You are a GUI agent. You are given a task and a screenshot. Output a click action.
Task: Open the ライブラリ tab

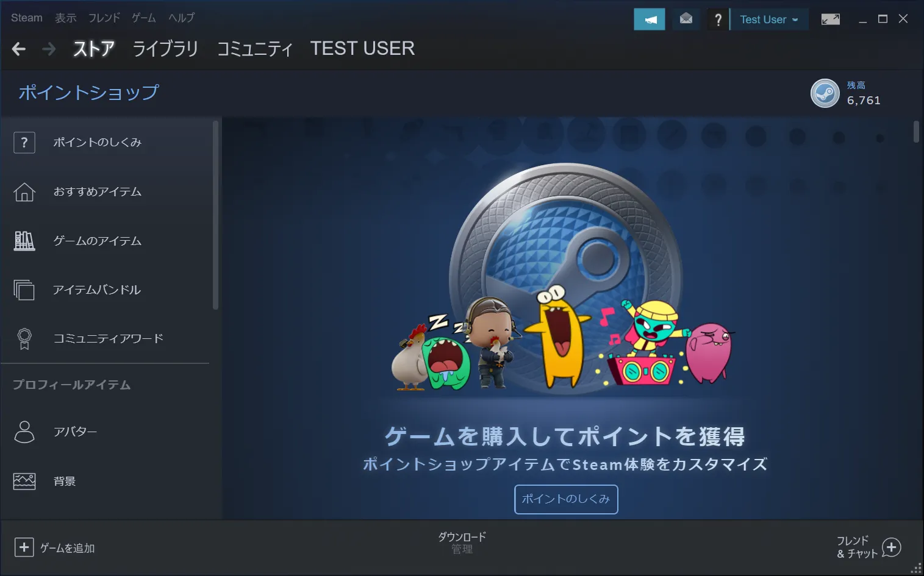165,48
